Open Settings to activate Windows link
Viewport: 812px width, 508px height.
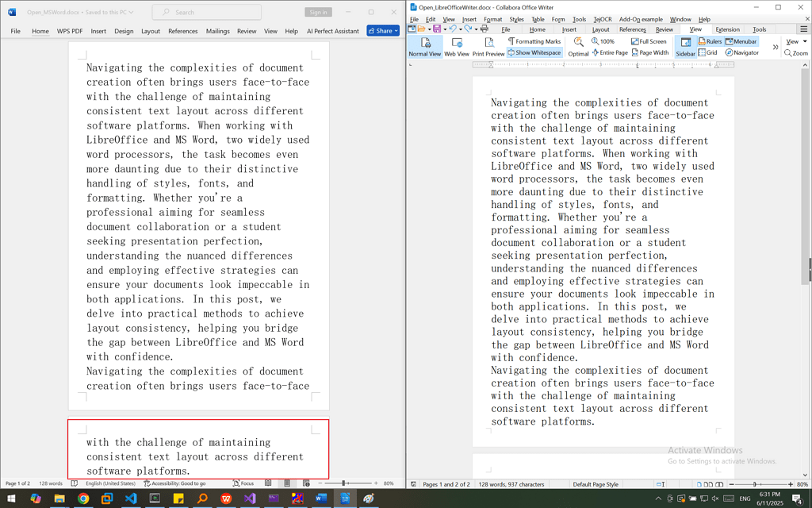722,460
